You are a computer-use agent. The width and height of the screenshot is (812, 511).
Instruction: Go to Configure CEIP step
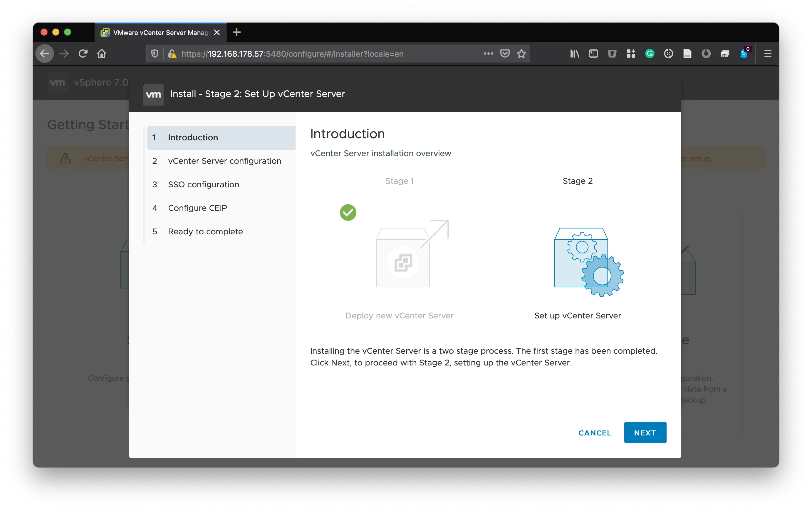click(x=197, y=208)
